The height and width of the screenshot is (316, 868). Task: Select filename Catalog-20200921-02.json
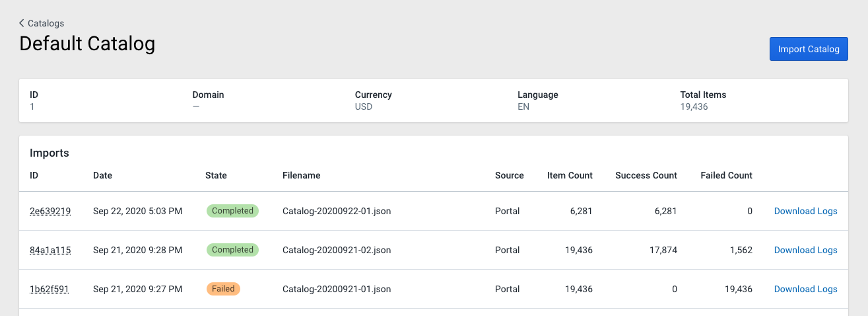[337, 251]
